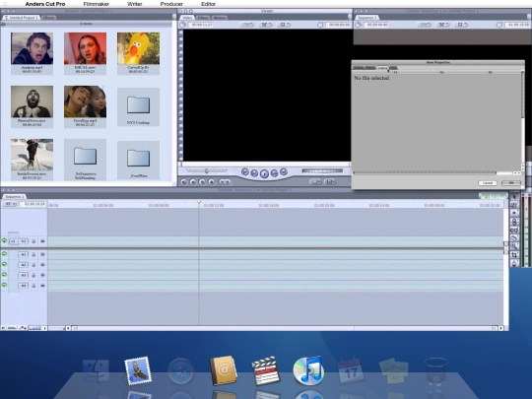This screenshot has width=532, height=399.
Task: Open the RT dropdown in the timeline
Action: point(10,204)
